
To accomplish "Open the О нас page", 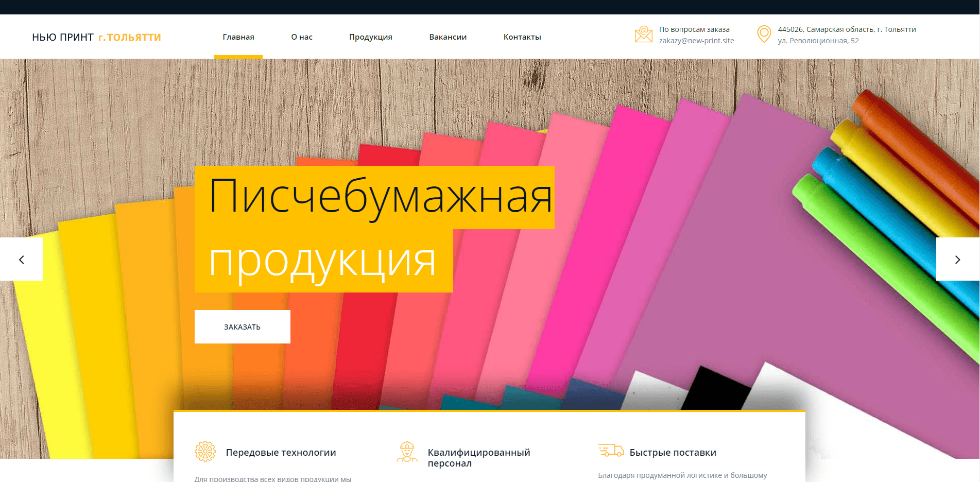I will 302,37.
